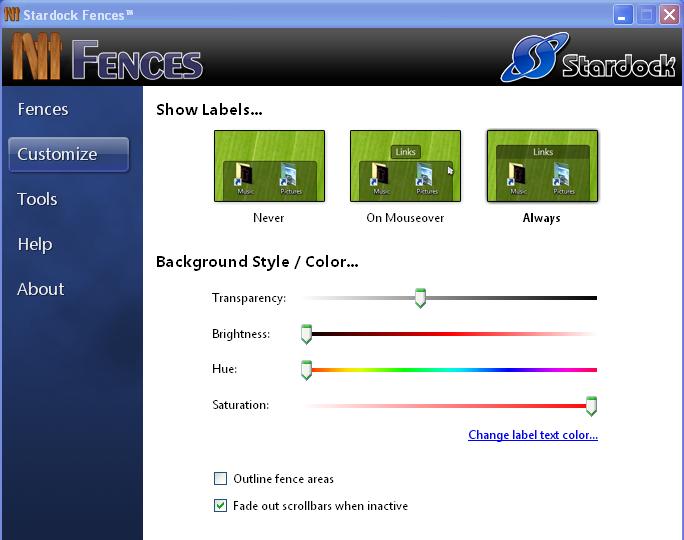
Task: Click the Stardock logo in header
Action: pyautogui.click(x=588, y=58)
